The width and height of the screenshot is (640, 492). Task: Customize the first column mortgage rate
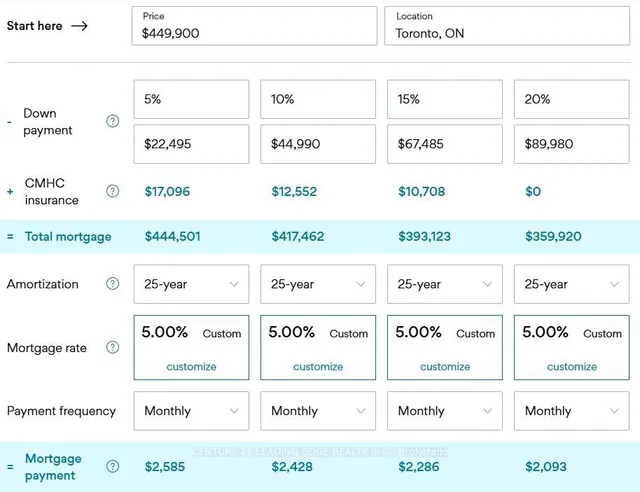[191, 367]
